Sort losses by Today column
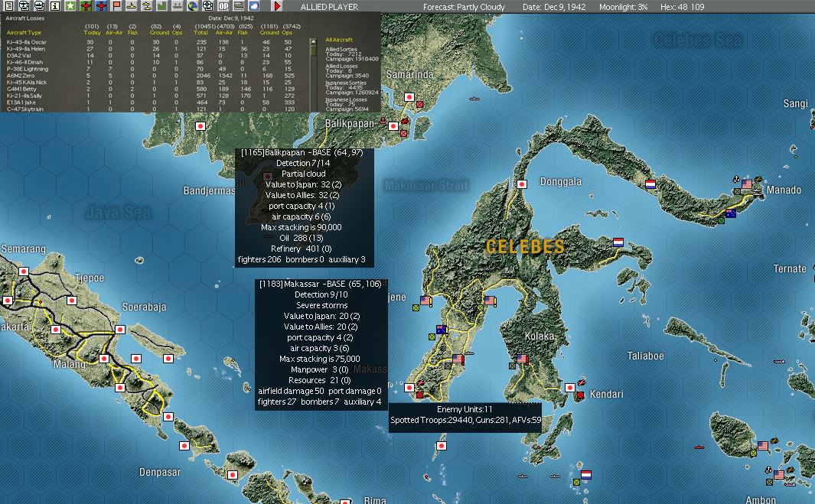The image size is (815, 504). (92, 33)
